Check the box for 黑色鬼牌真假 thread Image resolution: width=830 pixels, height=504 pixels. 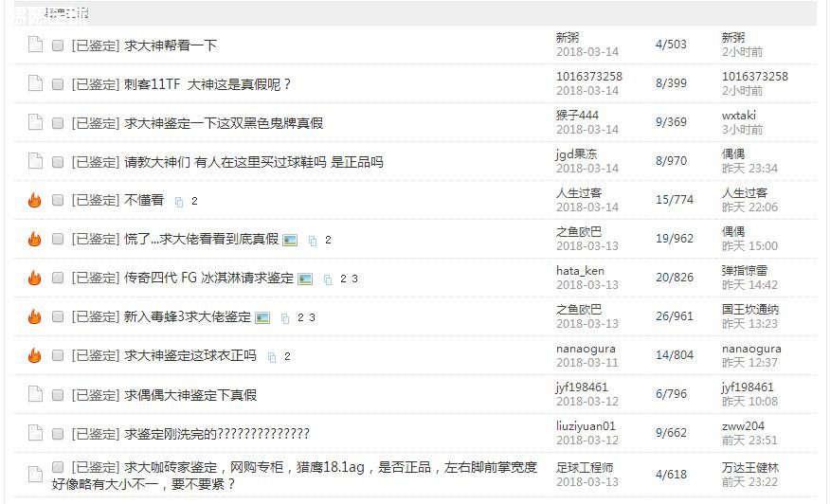pyautogui.click(x=58, y=123)
